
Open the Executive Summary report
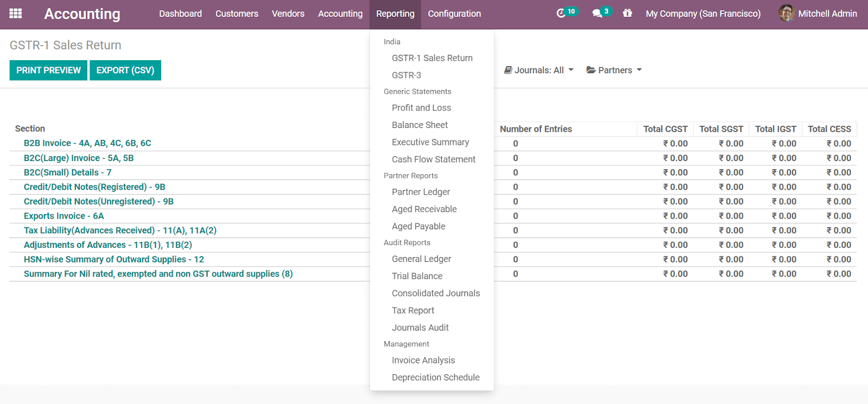pyautogui.click(x=432, y=142)
